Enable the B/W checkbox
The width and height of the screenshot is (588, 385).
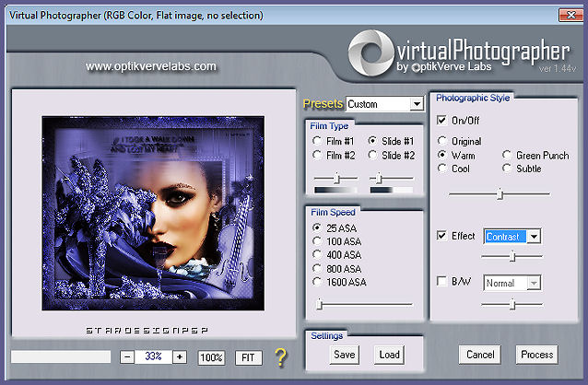click(441, 281)
